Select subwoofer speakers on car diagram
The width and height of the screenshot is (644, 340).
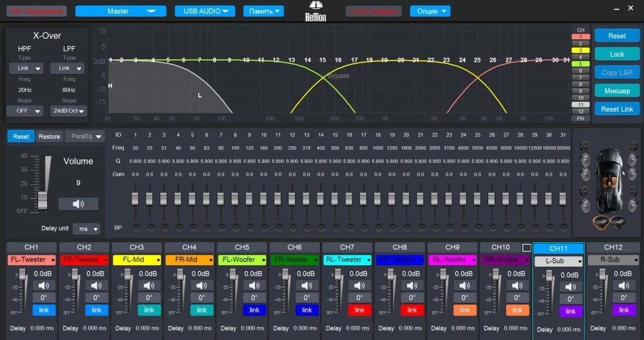(x=609, y=222)
